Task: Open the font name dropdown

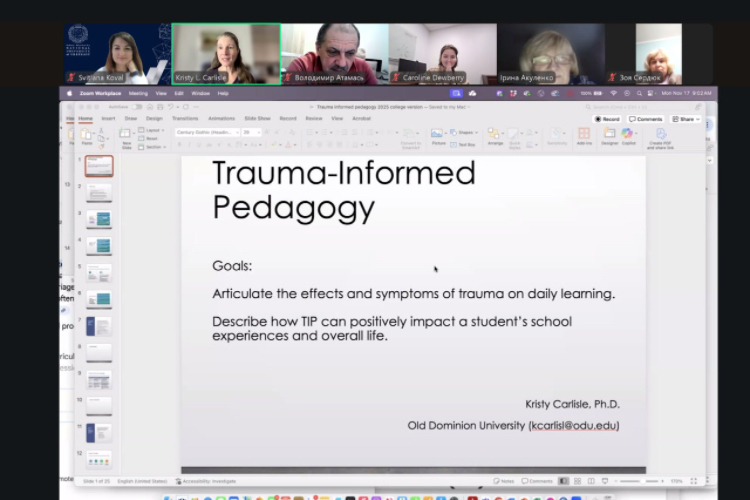Action: pyautogui.click(x=208, y=131)
